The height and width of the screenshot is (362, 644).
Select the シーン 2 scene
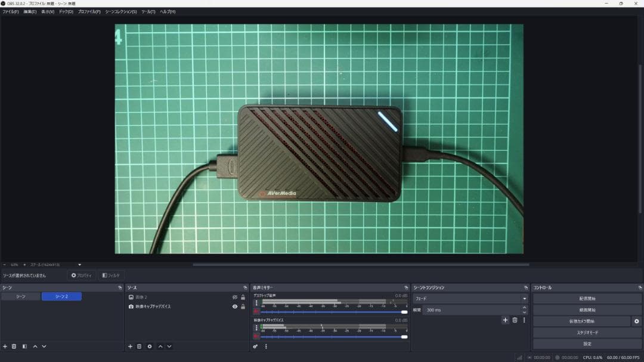[61, 296]
